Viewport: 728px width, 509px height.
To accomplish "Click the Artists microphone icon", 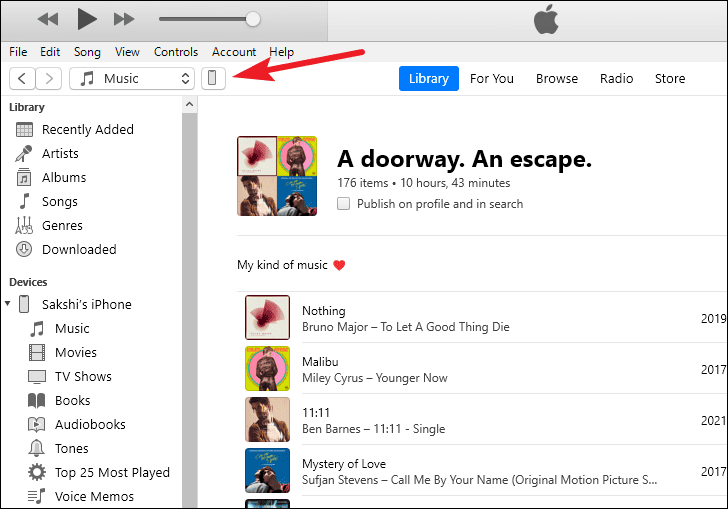I will (24, 154).
